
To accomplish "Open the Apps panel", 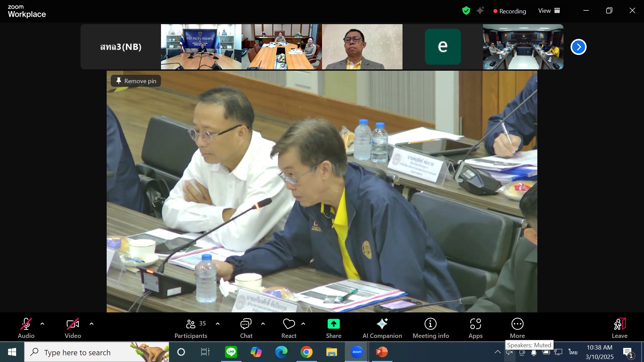I will (475, 328).
